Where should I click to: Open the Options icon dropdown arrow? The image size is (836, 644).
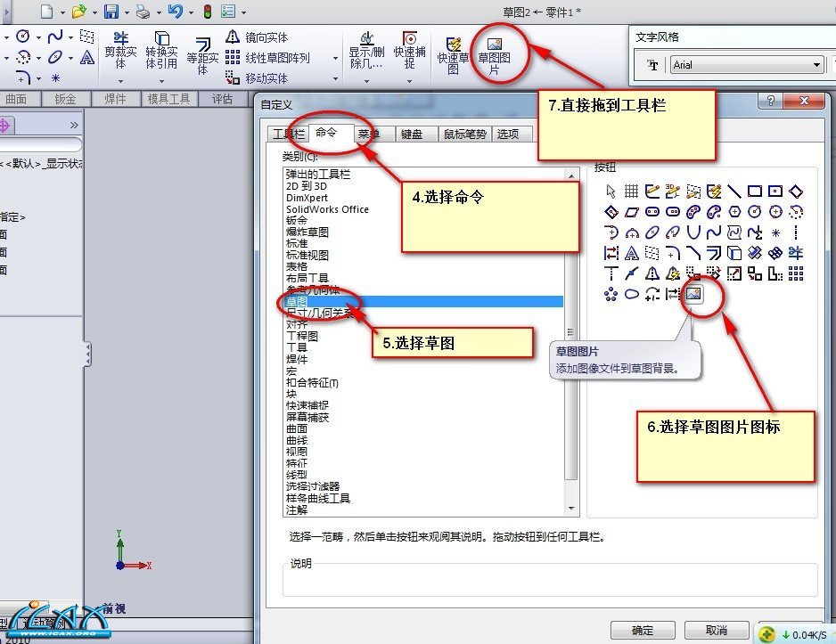(x=243, y=12)
